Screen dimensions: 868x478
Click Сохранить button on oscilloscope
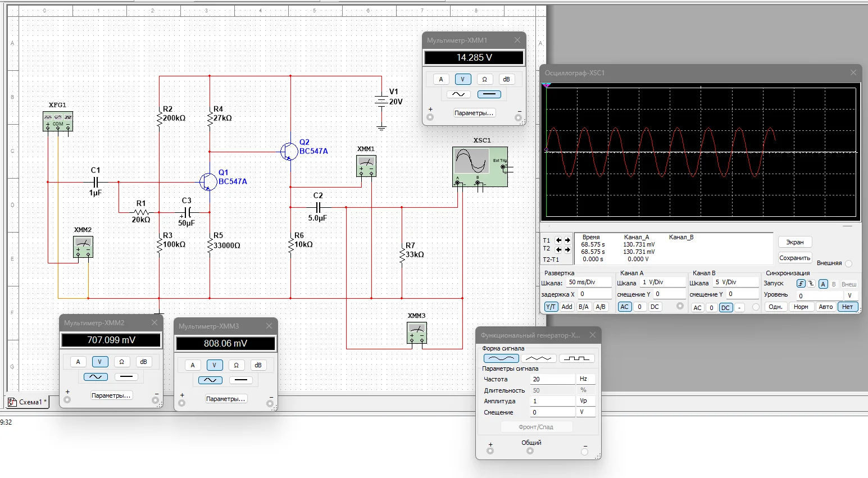point(794,258)
